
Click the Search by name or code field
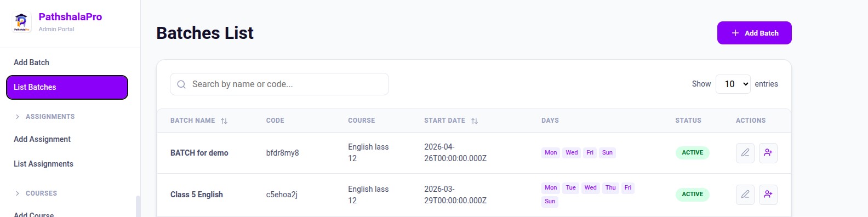(x=279, y=84)
